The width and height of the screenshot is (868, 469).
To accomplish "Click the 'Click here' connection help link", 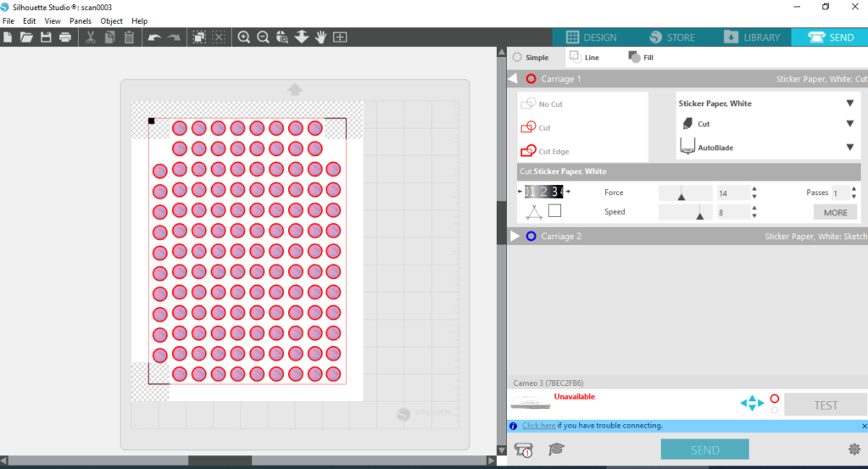I will [x=539, y=426].
